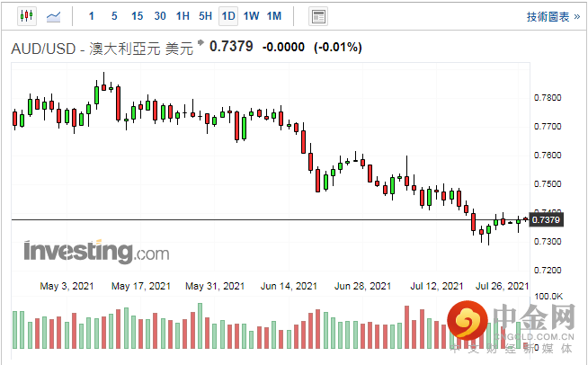This screenshot has width=588, height=365.
Task: Select the 1D daily interval
Action: point(228,16)
